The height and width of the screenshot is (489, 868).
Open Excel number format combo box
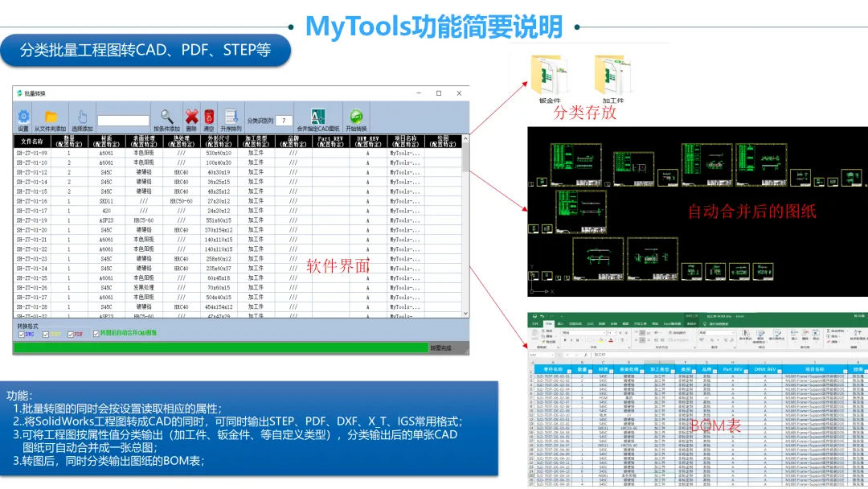[x=716, y=333]
